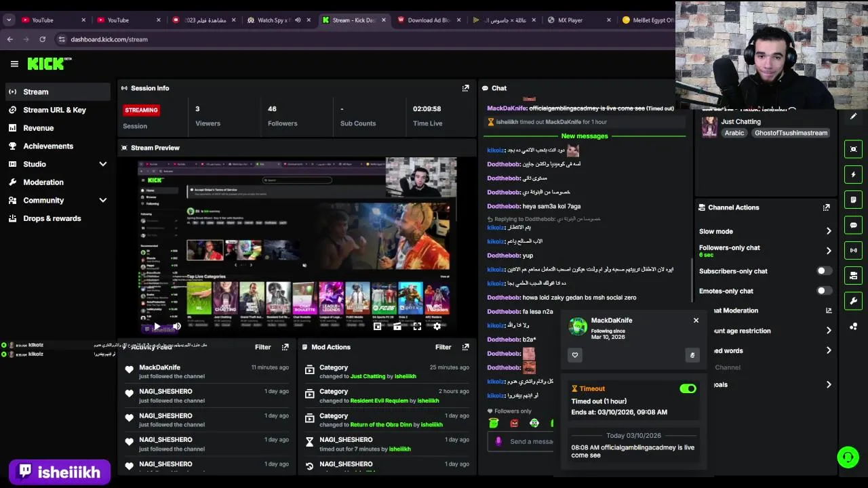Click heart icon on MackDaKnife card
The height and width of the screenshot is (488, 868).
pyautogui.click(x=575, y=355)
